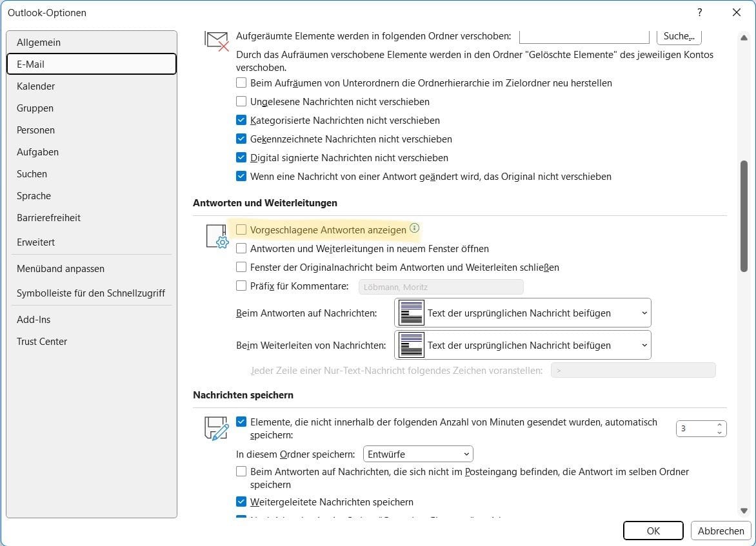The height and width of the screenshot is (546, 756).
Task: Enable recreating folder hierarchy on cleanup
Action: click(x=241, y=83)
